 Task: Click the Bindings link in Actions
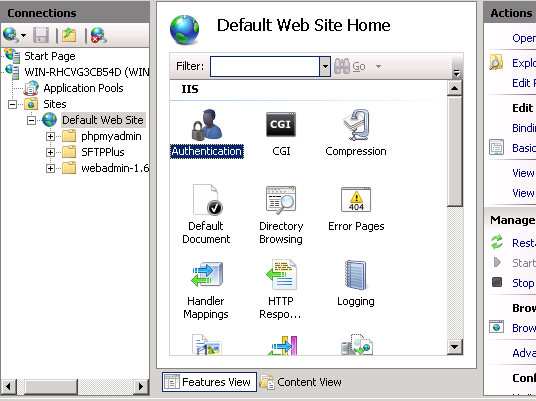[524, 128]
